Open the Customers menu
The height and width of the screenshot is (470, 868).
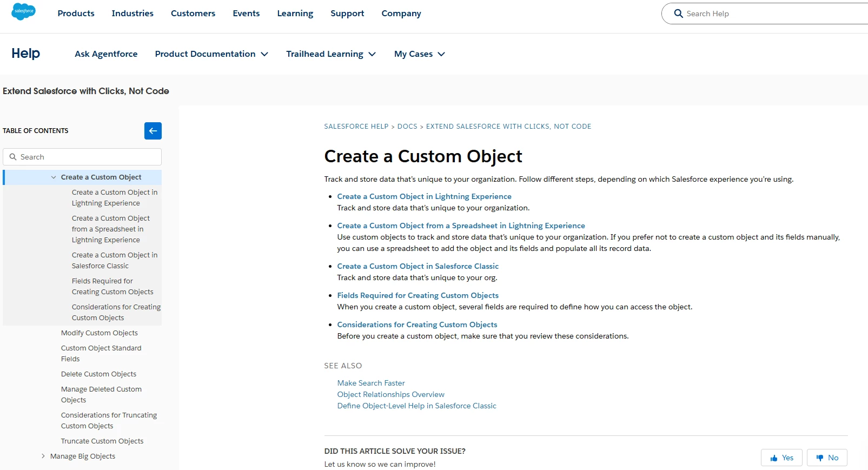point(193,14)
